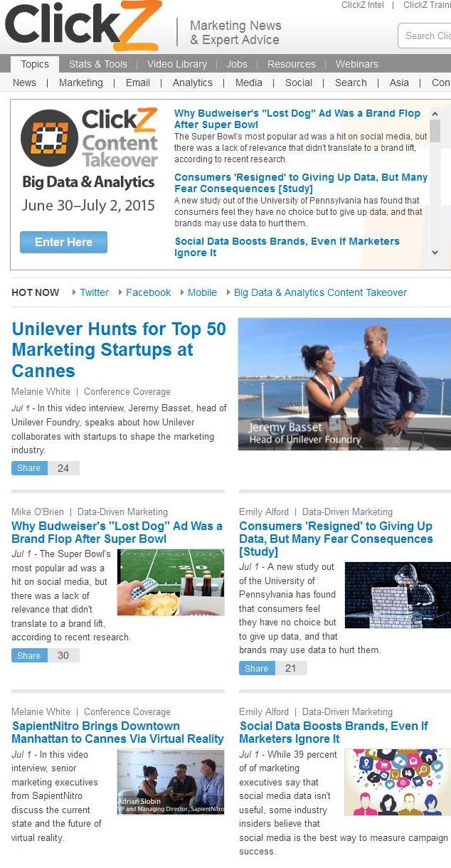Switch to the Video Library tab
451x868 pixels.
[x=177, y=64]
